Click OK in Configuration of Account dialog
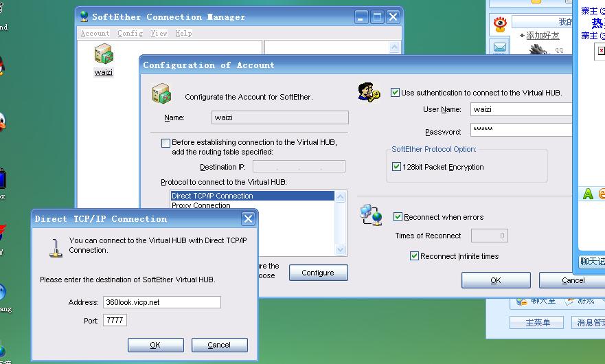The width and height of the screenshot is (605, 364). coord(496,280)
